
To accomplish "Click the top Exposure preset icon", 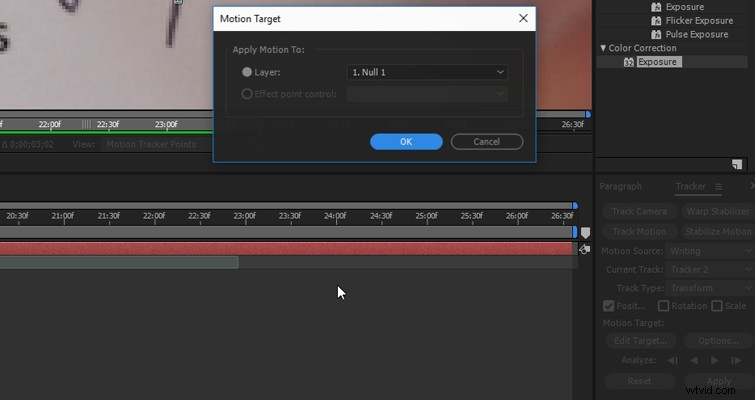I will point(656,7).
